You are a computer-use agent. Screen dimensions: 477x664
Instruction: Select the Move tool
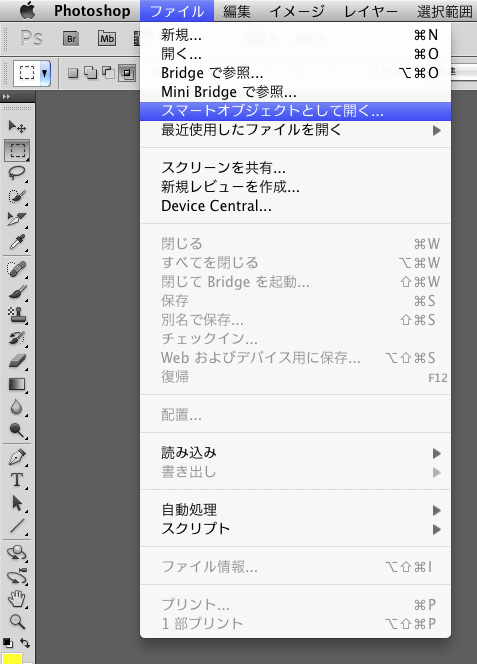[x=17, y=126]
